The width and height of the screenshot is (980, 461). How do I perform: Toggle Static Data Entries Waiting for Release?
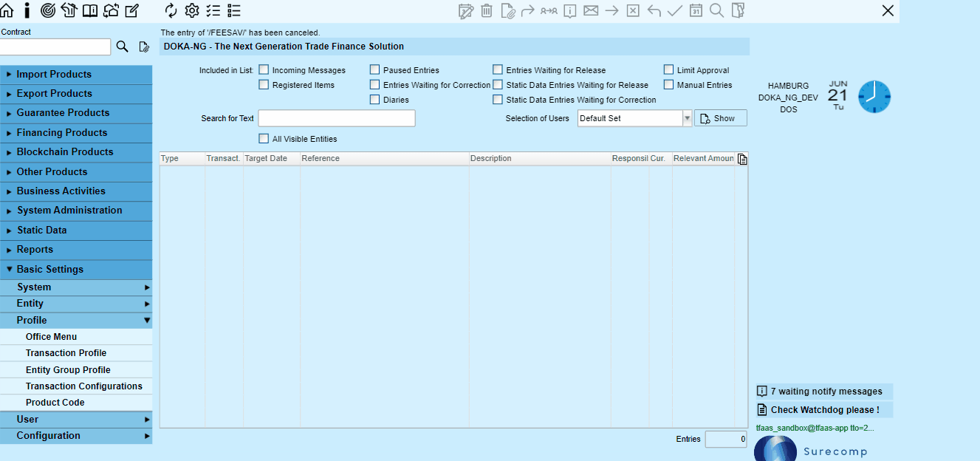point(498,84)
